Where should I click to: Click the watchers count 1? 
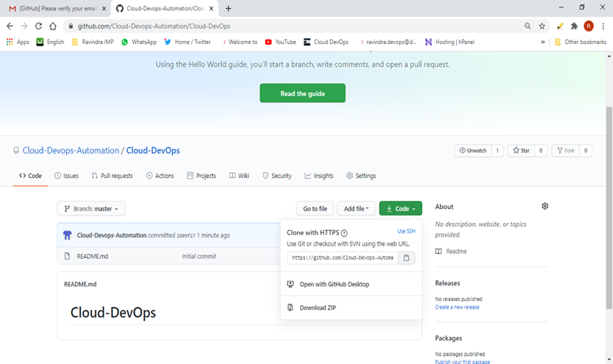click(x=497, y=150)
